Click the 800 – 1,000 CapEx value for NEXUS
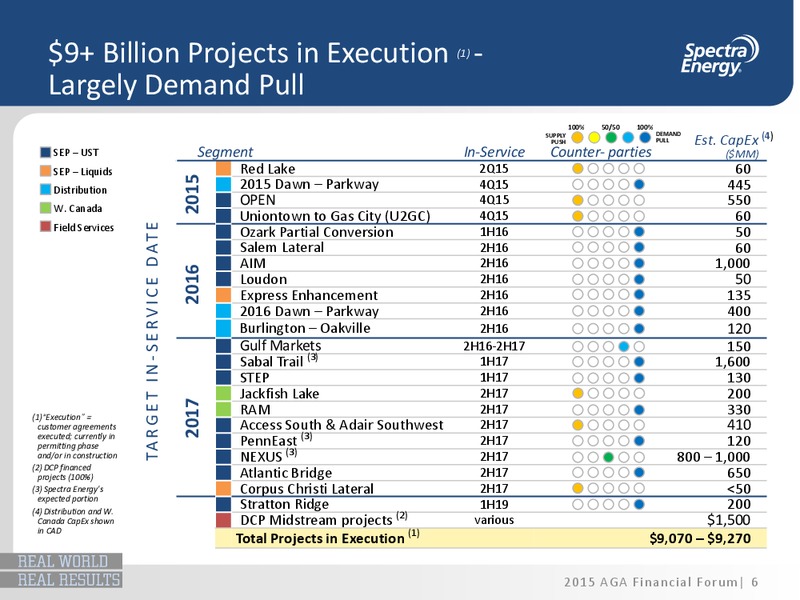Screen dimensions: 800x600 pyautogui.click(x=714, y=457)
